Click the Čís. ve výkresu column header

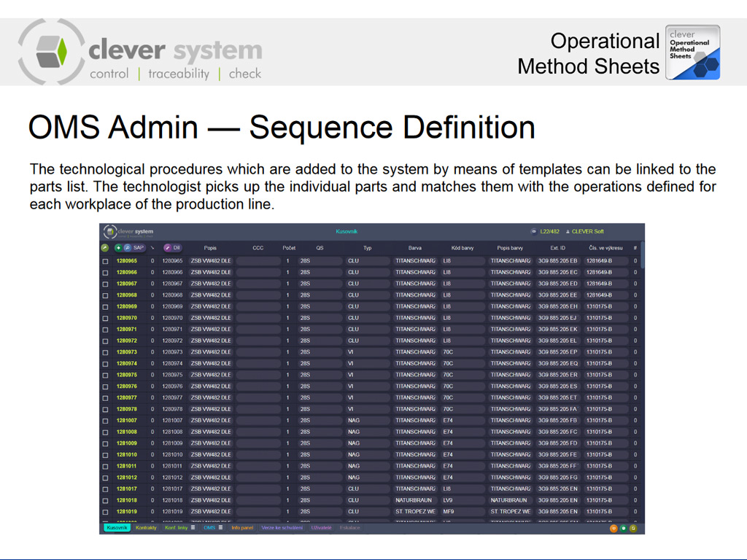coord(605,248)
